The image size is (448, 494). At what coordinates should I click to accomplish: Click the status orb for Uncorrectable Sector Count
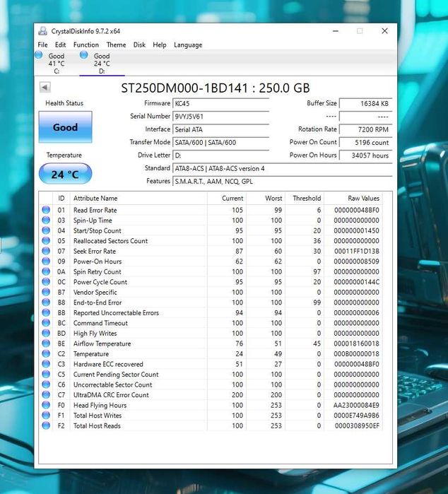(46, 384)
